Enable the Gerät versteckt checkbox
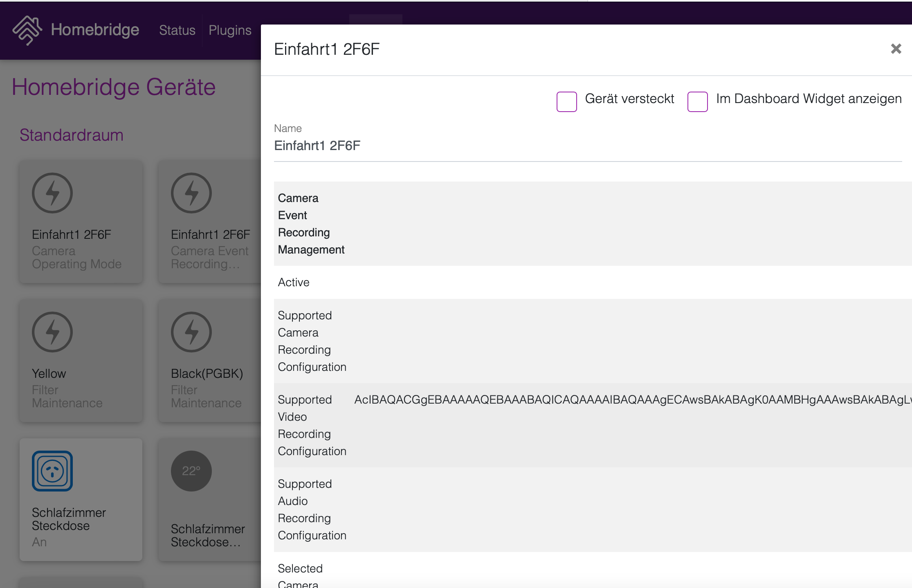912x588 pixels. pos(566,101)
